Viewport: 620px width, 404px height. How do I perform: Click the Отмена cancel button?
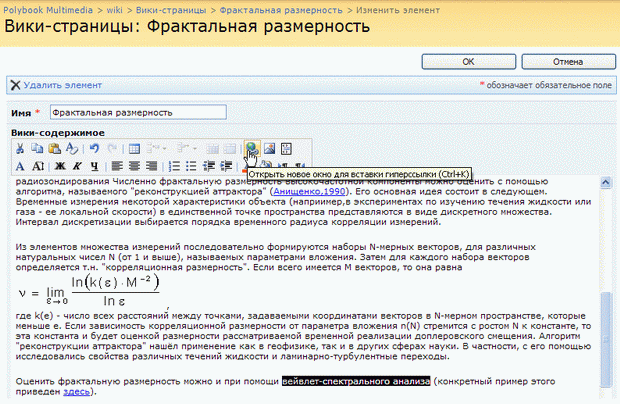point(568,62)
